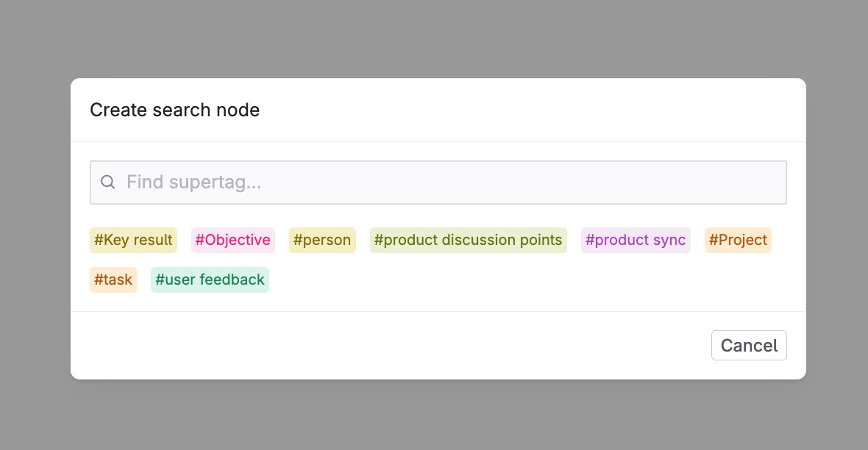The image size is (868, 450).
Task: Click the hash symbol on #Project tag
Action: pyautogui.click(x=713, y=240)
